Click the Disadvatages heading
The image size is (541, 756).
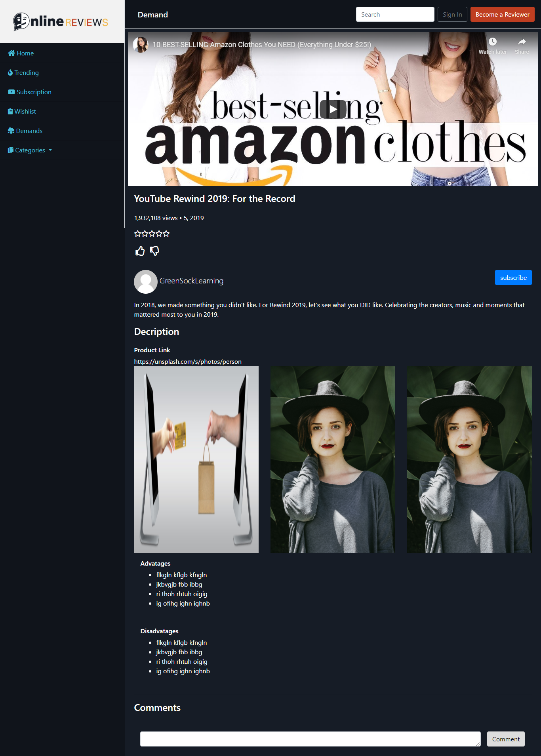[x=159, y=631]
